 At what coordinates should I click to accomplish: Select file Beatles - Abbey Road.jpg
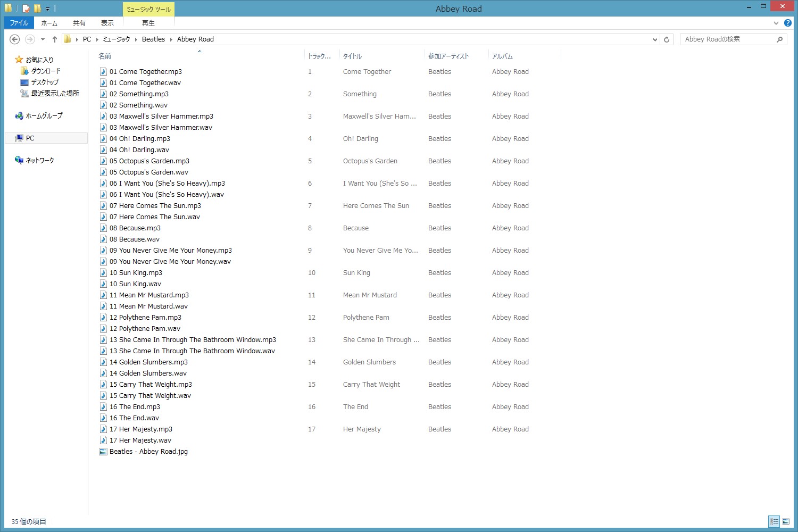point(148,451)
